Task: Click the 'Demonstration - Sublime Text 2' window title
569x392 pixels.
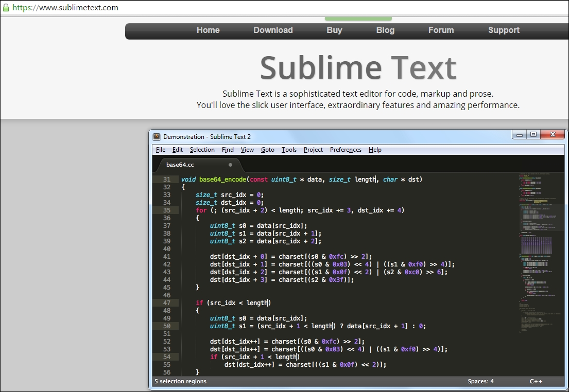Action: pos(207,137)
